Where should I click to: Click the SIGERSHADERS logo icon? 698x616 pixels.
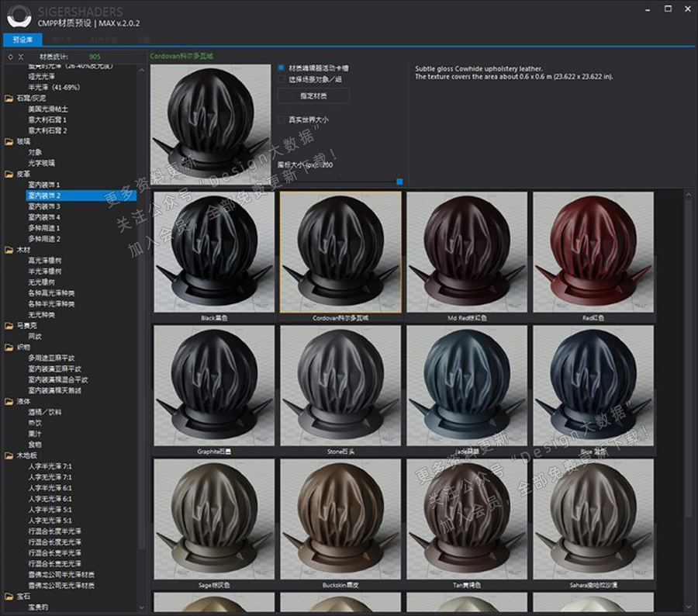(19, 16)
